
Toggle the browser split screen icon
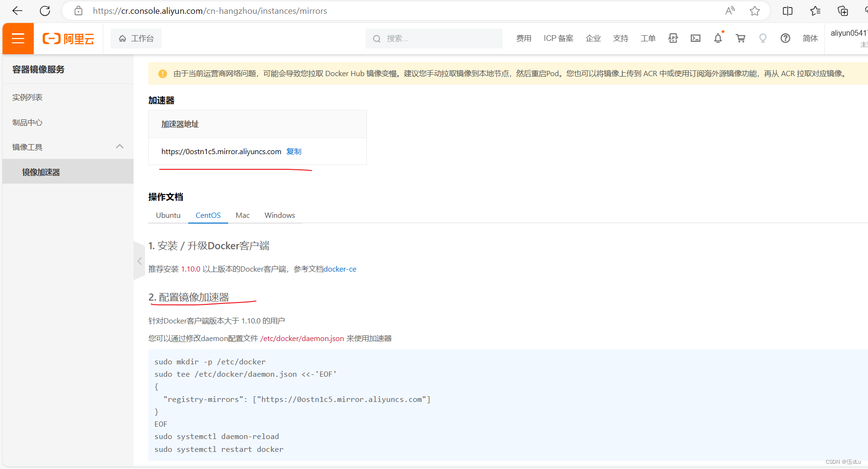pos(788,10)
